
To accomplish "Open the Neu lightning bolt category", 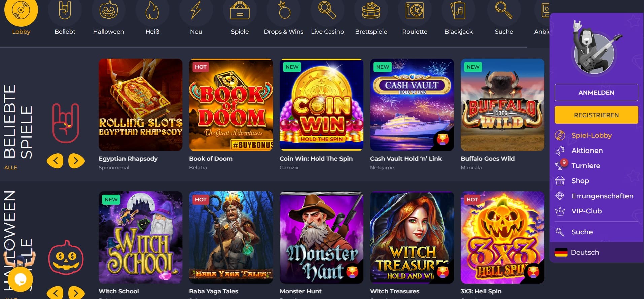I will (x=196, y=10).
